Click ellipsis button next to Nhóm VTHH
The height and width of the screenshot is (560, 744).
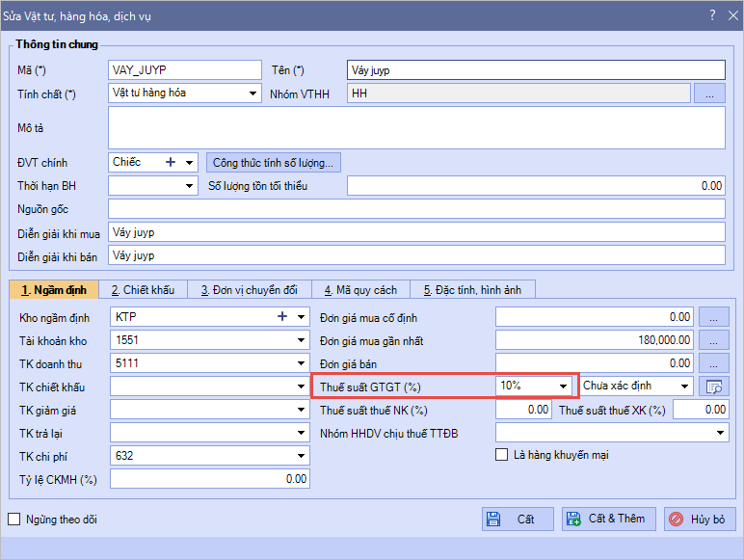pyautogui.click(x=708, y=93)
